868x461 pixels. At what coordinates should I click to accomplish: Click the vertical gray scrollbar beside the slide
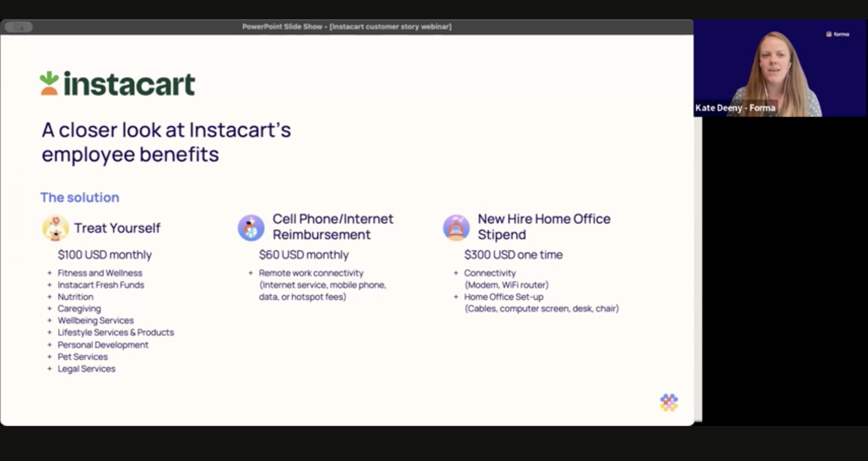[x=698, y=269]
